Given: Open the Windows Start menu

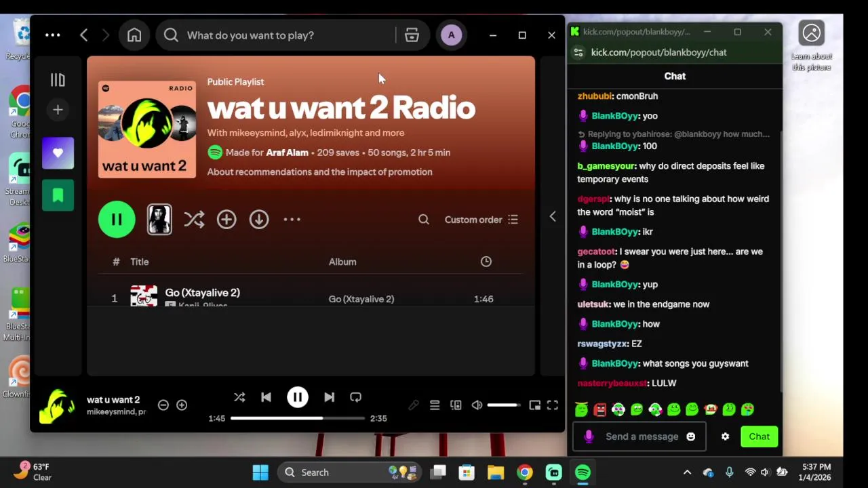Looking at the screenshot, I should click(260, 472).
